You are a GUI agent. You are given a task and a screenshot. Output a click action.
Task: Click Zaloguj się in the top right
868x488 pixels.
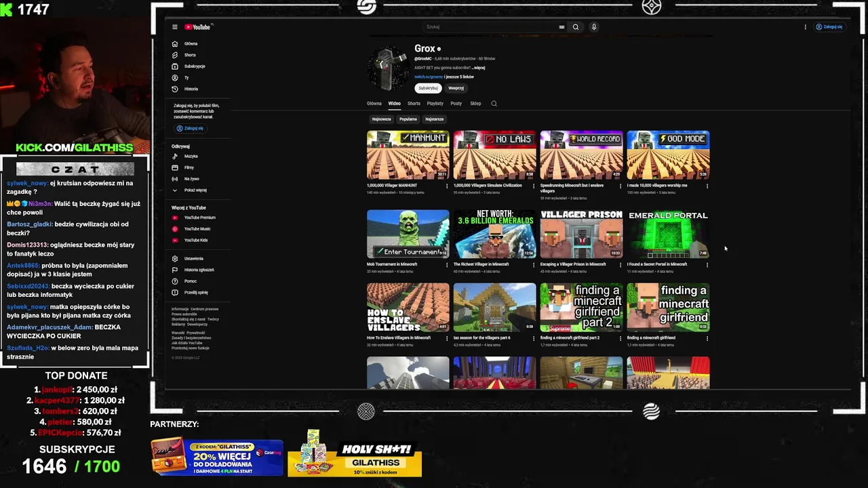[x=829, y=27]
